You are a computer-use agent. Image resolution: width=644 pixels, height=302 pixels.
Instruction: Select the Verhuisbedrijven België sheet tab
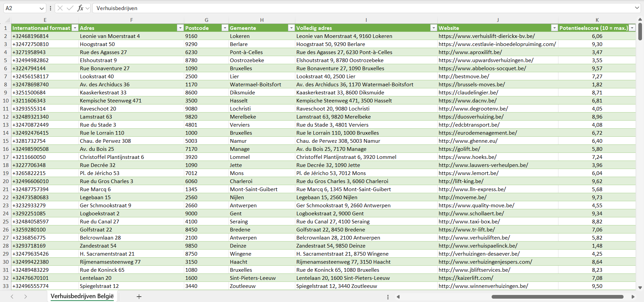click(82, 296)
